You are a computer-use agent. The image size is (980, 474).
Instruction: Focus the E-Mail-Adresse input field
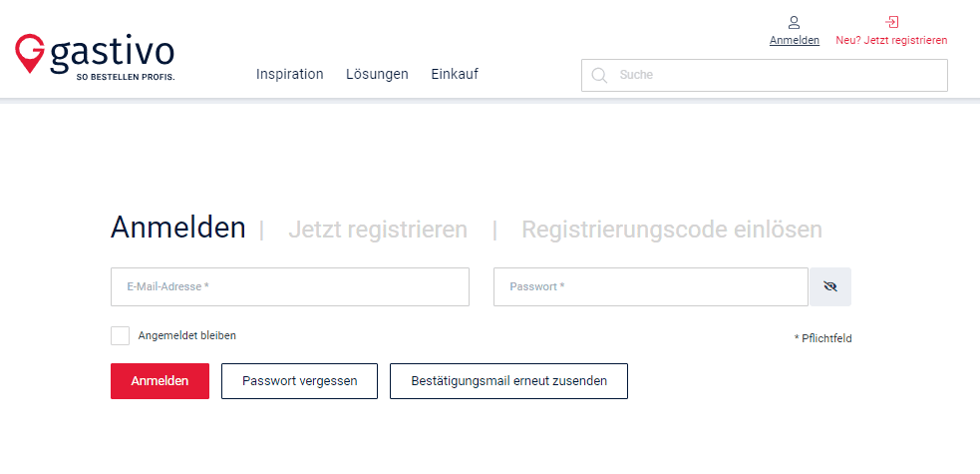coord(290,287)
